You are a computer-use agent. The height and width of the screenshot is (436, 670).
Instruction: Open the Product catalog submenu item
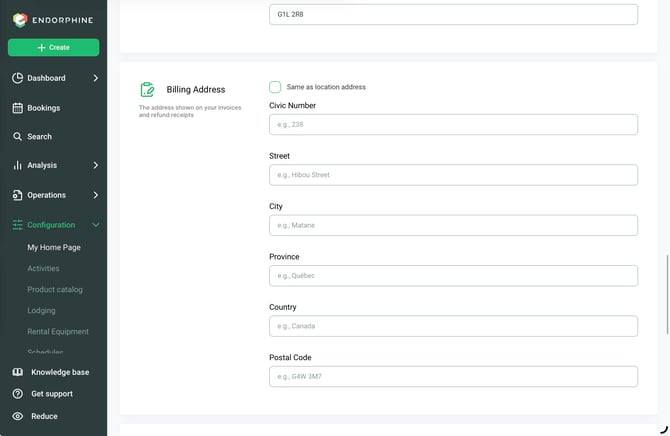click(55, 289)
